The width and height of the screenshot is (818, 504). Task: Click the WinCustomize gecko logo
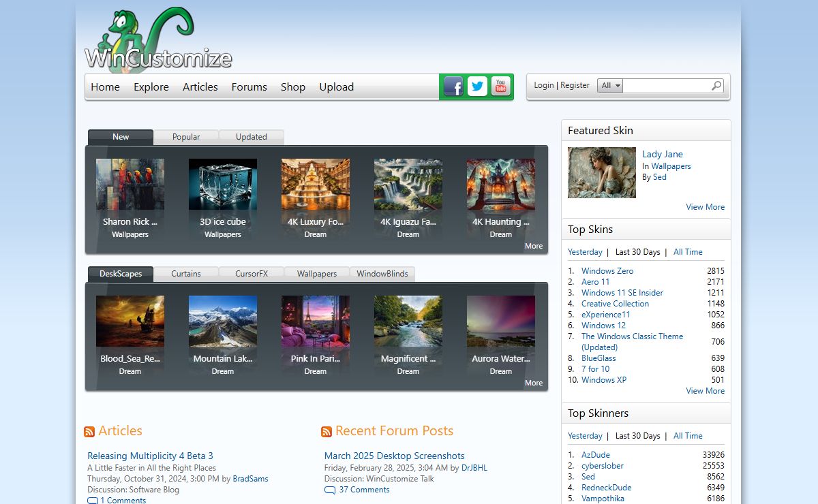click(158, 39)
